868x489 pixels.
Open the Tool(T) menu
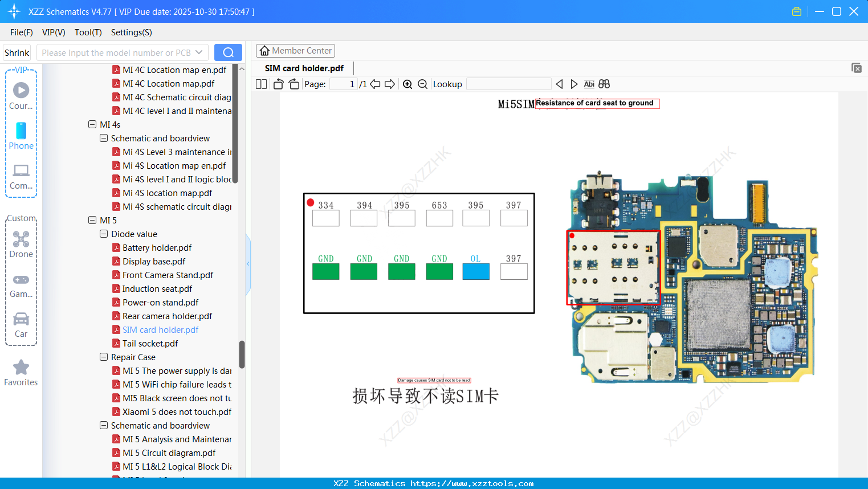pyautogui.click(x=88, y=32)
